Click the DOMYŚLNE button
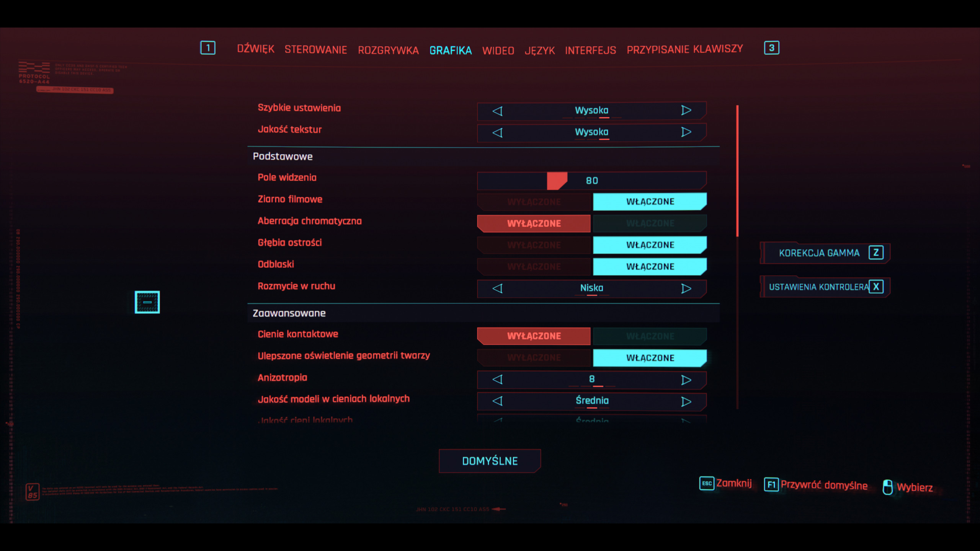Image resolution: width=980 pixels, height=551 pixels. tap(490, 461)
